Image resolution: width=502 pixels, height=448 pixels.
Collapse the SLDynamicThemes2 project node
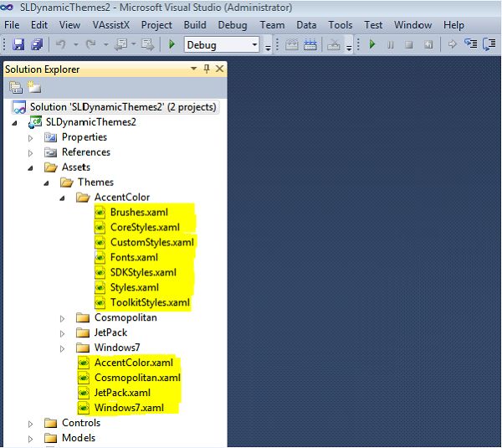(14, 123)
